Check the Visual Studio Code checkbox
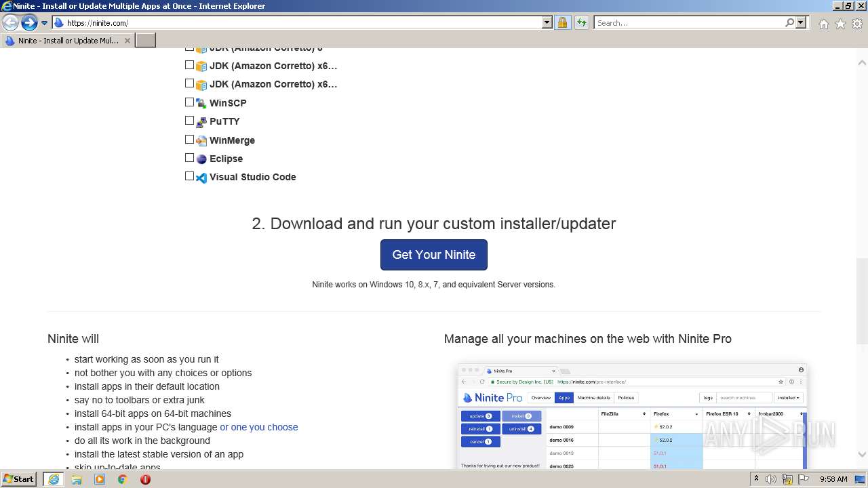 tap(189, 176)
